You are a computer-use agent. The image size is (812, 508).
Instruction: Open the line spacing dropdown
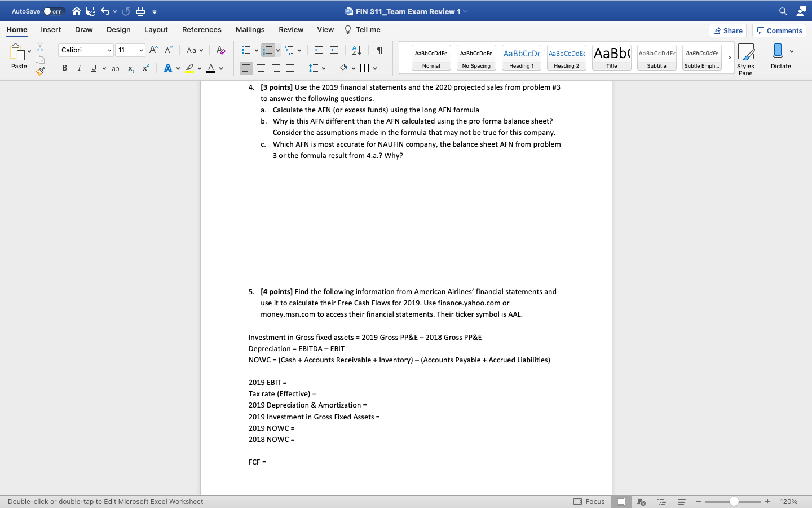tap(316, 68)
